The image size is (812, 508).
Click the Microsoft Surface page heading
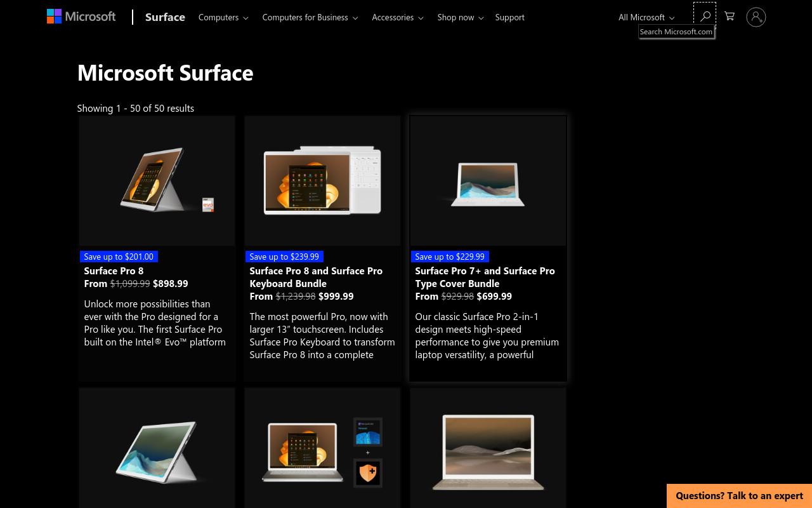165,72
